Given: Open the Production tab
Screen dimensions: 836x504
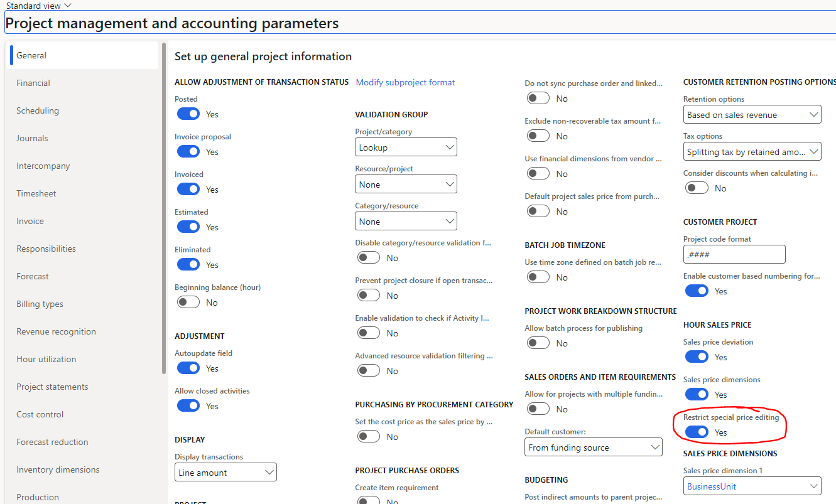Looking at the screenshot, I should pos(84,496).
